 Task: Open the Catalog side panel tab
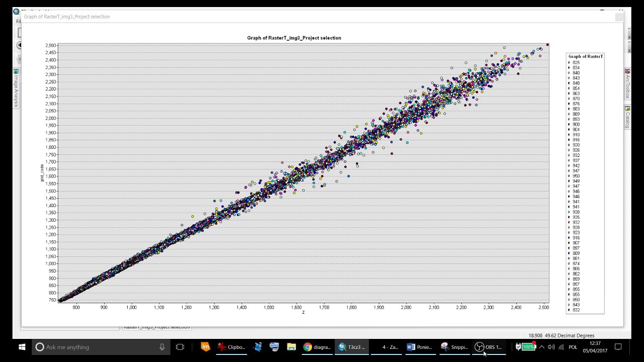tap(627, 117)
